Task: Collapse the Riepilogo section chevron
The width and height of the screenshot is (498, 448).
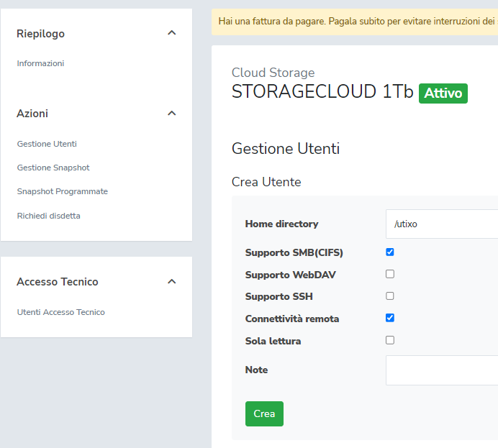Action: coord(171,33)
